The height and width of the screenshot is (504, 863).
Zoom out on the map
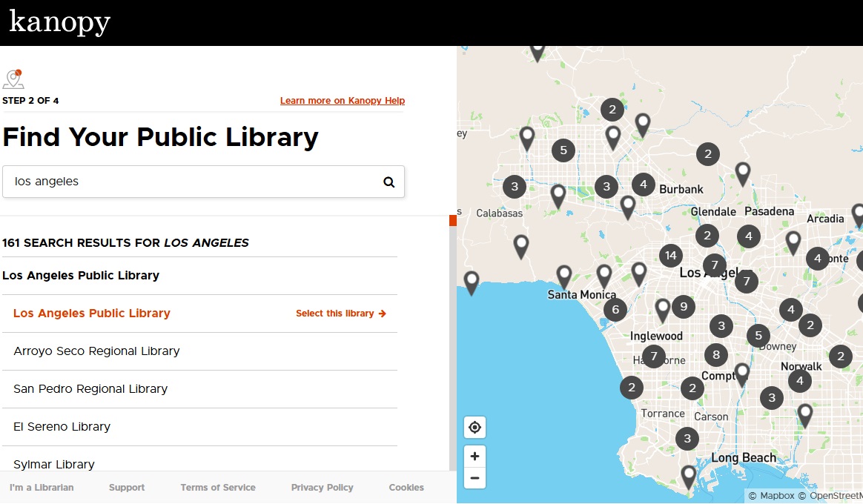475,478
